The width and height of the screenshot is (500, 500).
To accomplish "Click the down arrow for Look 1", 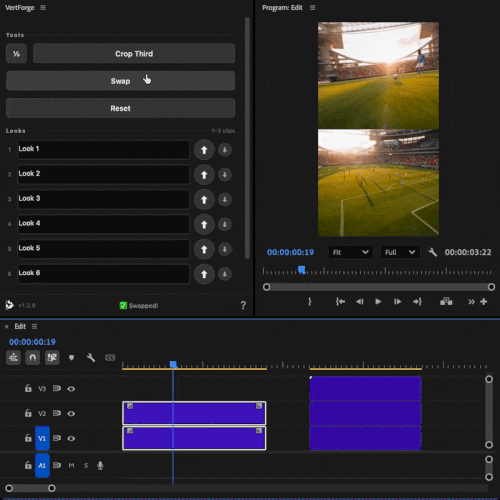I will click(225, 150).
